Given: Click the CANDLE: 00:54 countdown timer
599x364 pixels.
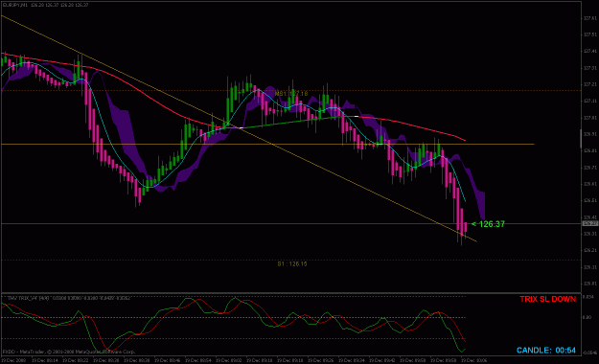Looking at the screenshot, I should pyautogui.click(x=546, y=351).
